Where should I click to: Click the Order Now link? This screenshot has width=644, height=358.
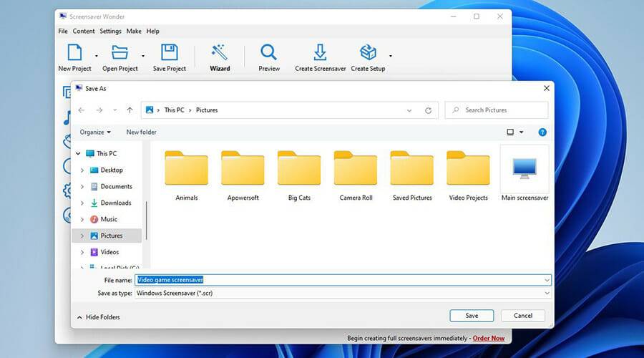pyautogui.click(x=488, y=338)
